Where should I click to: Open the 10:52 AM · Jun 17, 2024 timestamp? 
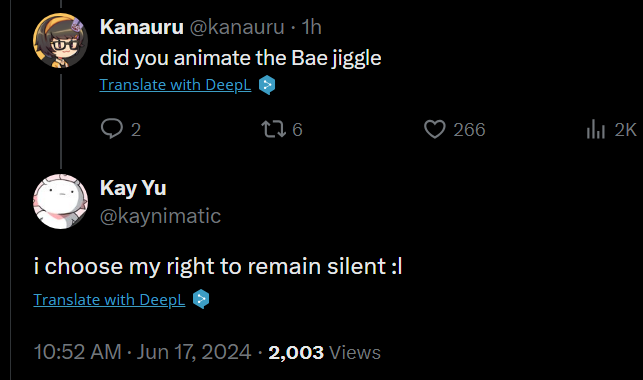pyautogui.click(x=142, y=352)
